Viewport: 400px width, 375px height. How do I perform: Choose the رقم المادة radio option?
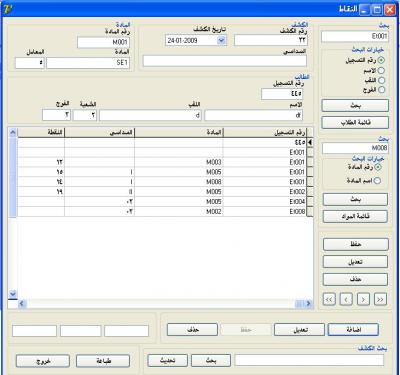378,167
